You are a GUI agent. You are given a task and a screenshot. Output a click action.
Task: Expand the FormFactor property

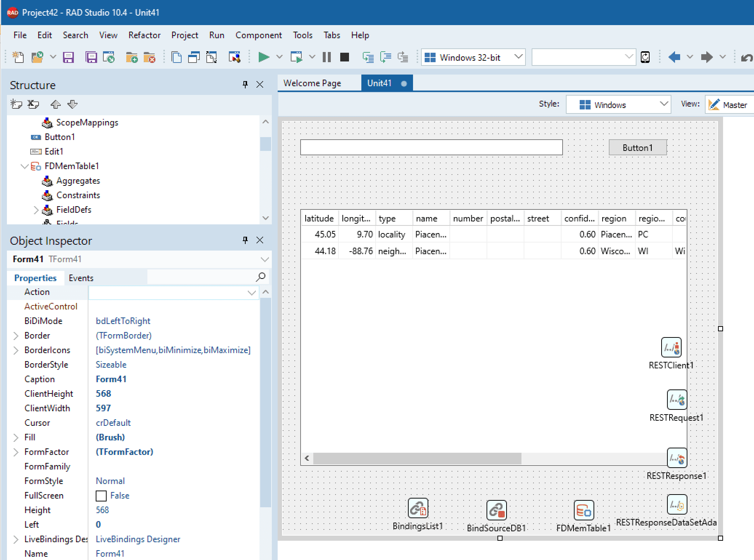[16, 452]
